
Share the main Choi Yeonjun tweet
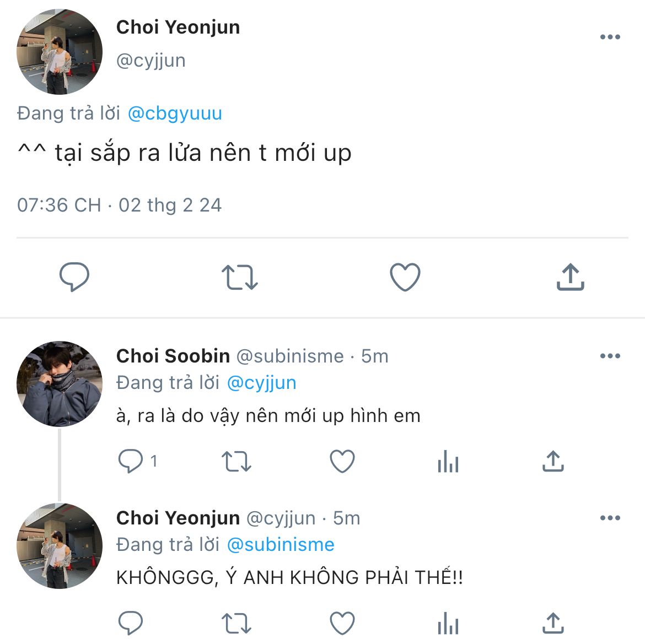570,277
